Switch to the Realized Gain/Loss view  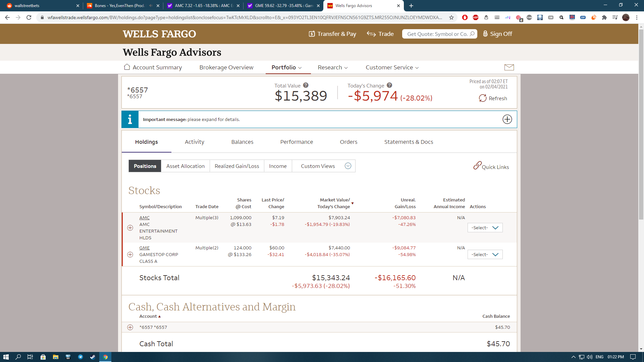pos(236,166)
